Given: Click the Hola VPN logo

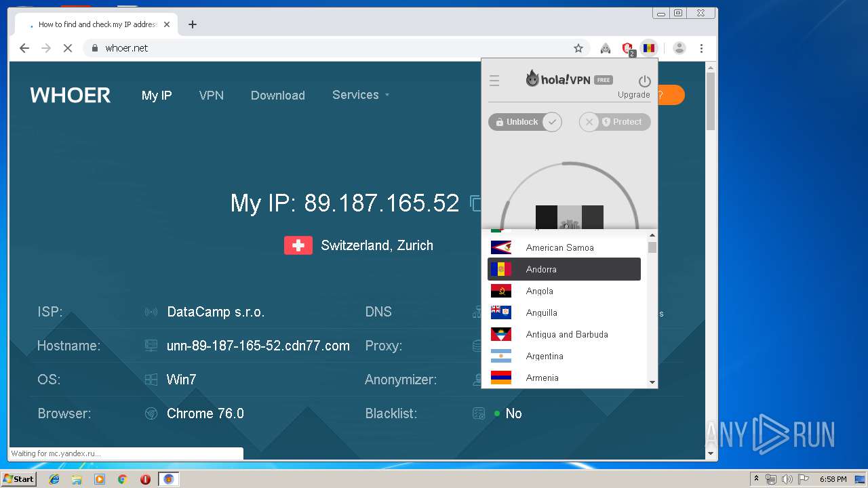Looking at the screenshot, I should click(558, 79).
